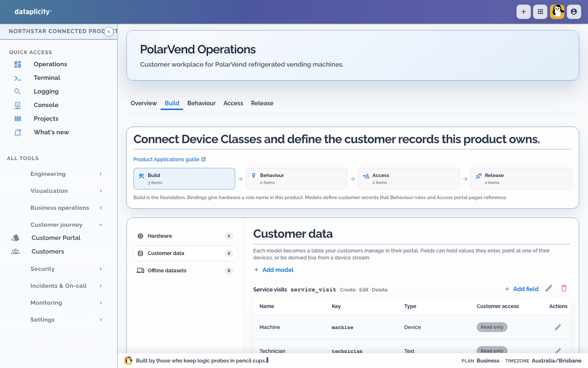Click the Terminal prompt icon
The width and height of the screenshot is (588, 368).
[x=18, y=78]
